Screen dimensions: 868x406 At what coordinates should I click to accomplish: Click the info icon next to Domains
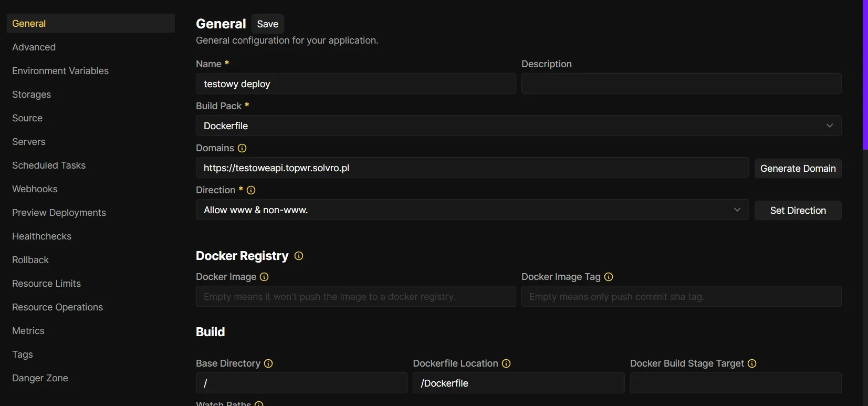click(242, 148)
